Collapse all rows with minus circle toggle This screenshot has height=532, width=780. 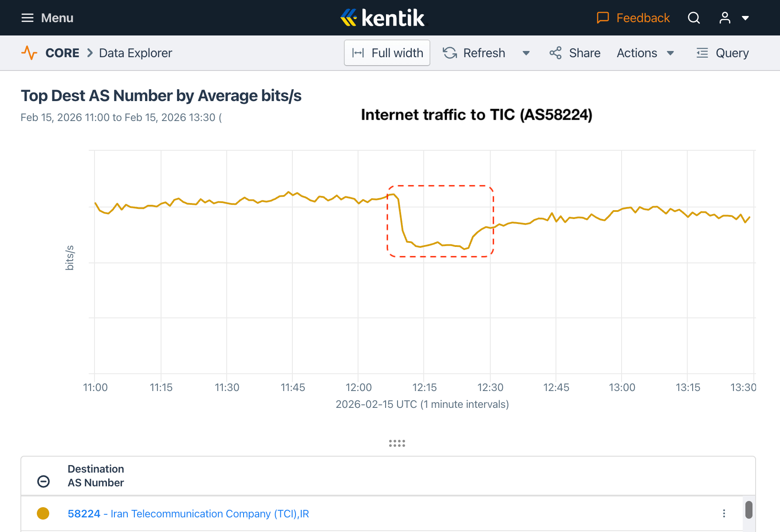(x=43, y=481)
